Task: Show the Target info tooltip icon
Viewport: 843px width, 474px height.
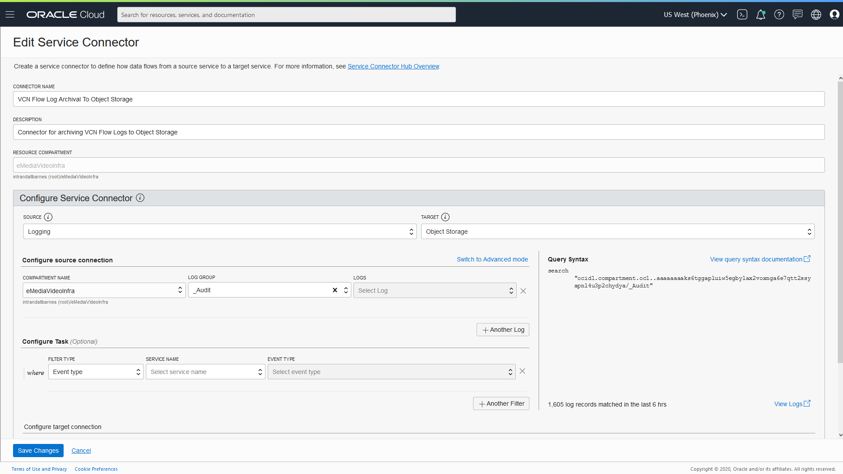Action: (x=445, y=217)
